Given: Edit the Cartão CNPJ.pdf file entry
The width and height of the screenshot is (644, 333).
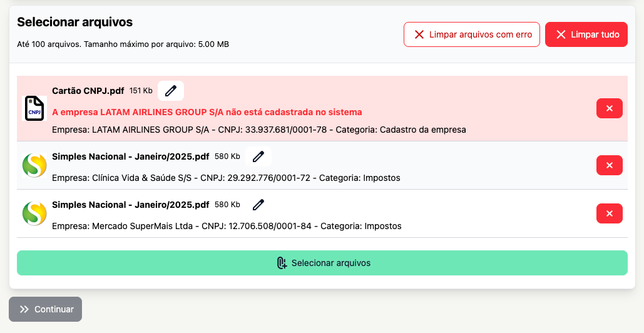Looking at the screenshot, I should click(x=171, y=91).
